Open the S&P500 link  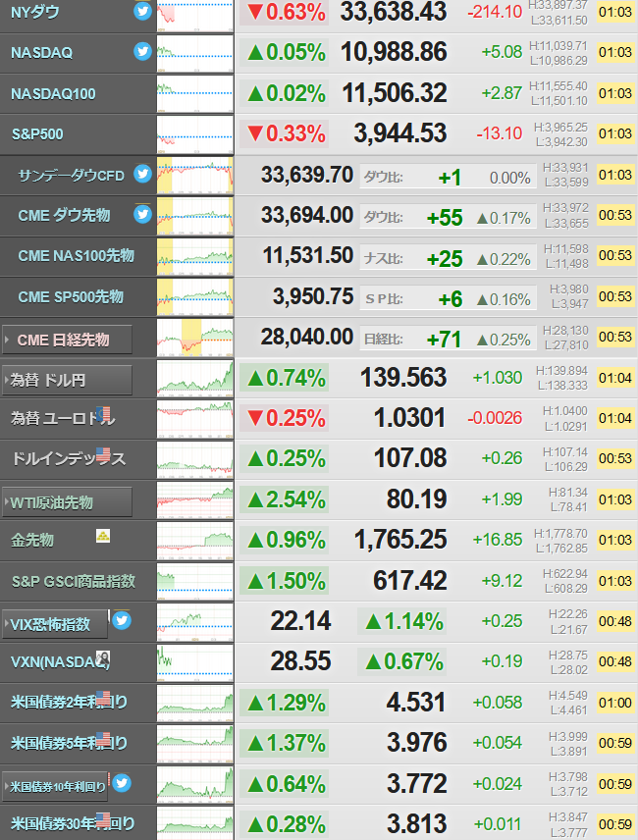pyautogui.click(x=37, y=133)
